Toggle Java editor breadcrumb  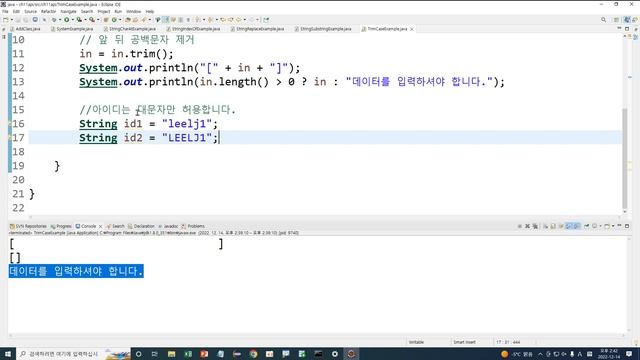(157, 20)
